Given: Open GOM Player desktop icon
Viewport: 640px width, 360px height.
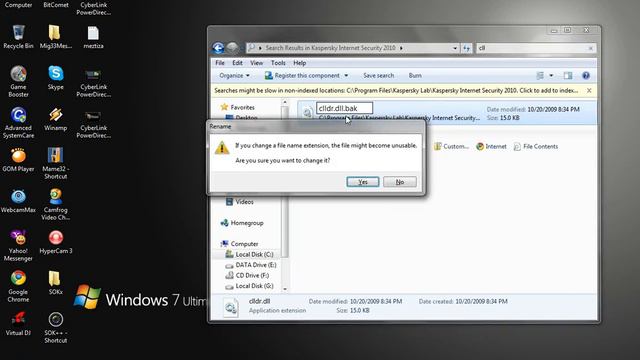Looking at the screenshot, I should (18, 160).
